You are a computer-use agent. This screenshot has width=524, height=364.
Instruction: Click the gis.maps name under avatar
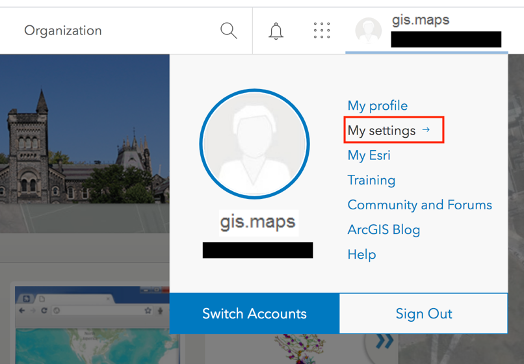click(258, 222)
